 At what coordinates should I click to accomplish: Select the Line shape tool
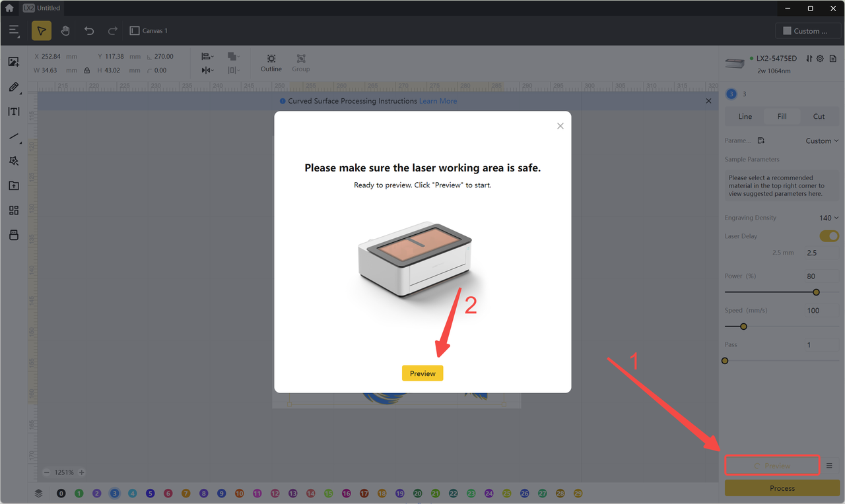pyautogui.click(x=13, y=137)
